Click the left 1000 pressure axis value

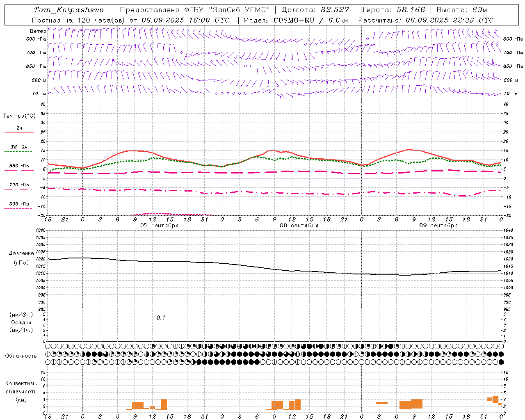coord(41,288)
